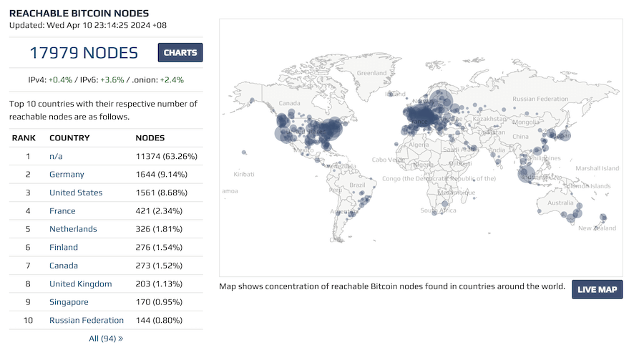Follow the All (94) countries link
This screenshot has height=350, width=644.
pos(106,339)
